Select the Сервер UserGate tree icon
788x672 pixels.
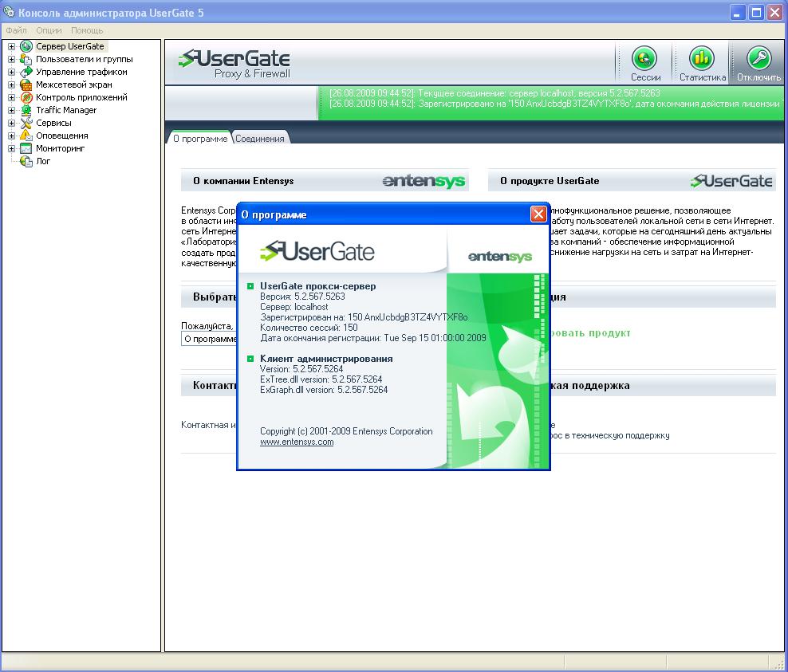click(x=26, y=46)
